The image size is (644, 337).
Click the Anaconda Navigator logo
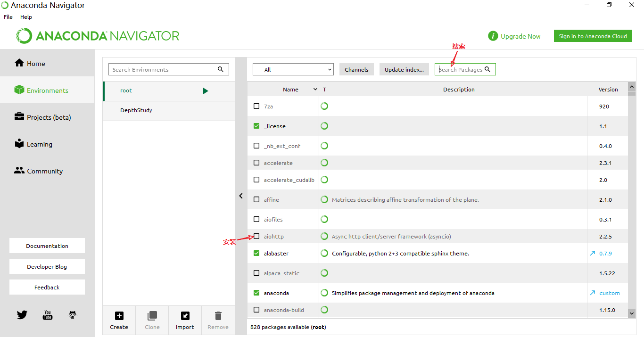(98, 36)
